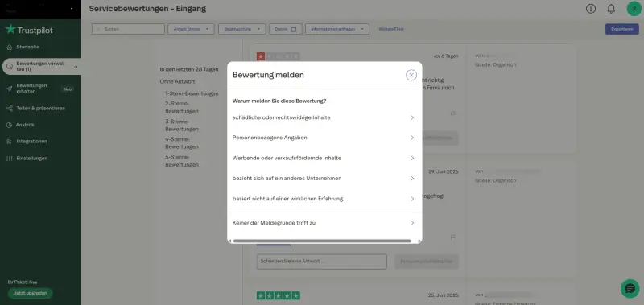Choose Personenbezogene Angaben reason
Image resolution: width=644 pixels, height=305 pixels.
324,138
